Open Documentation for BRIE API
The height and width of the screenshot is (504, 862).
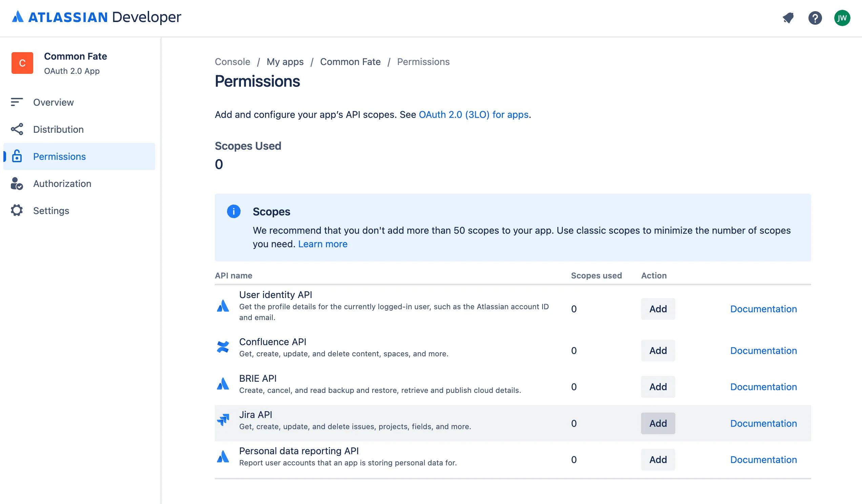[x=763, y=387]
